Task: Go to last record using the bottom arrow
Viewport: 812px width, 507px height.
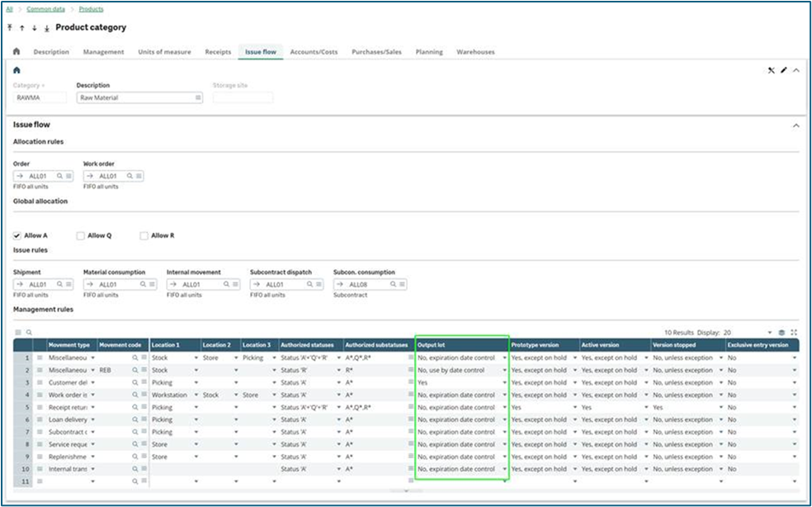Action: (x=46, y=28)
